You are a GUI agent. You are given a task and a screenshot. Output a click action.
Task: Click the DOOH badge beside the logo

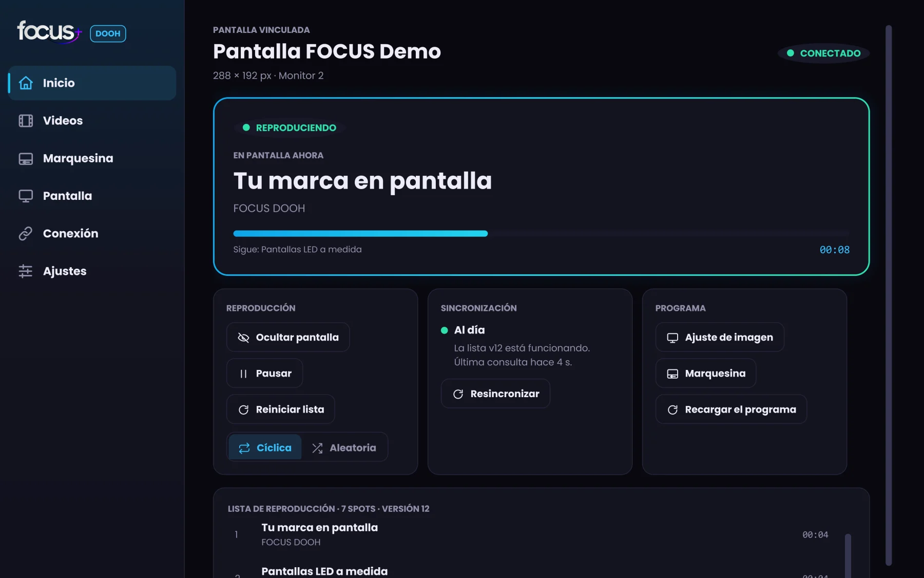108,33
